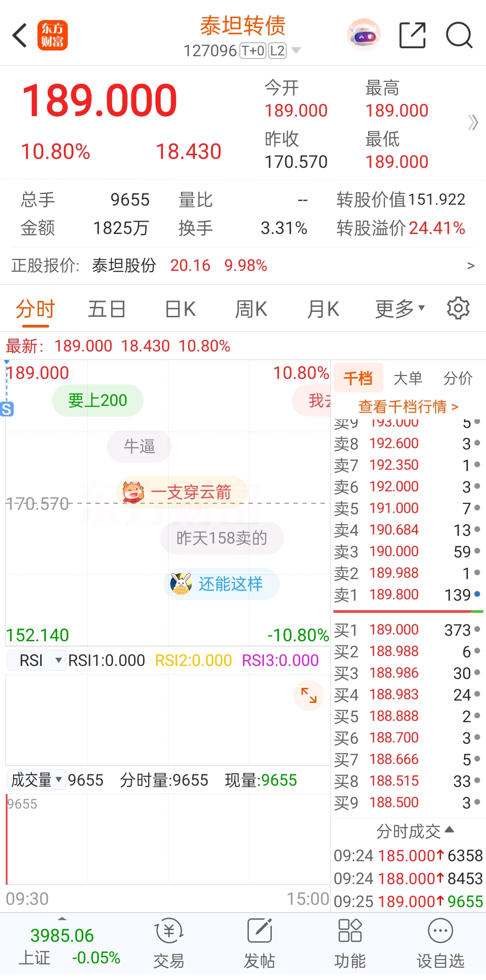Tap the 一支穿云箭 comment bubble

click(x=182, y=492)
